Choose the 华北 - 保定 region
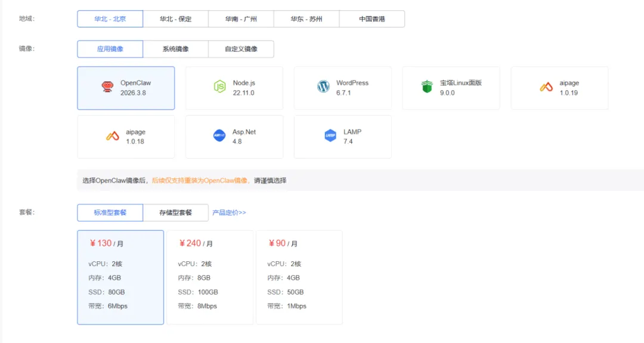 pos(176,19)
